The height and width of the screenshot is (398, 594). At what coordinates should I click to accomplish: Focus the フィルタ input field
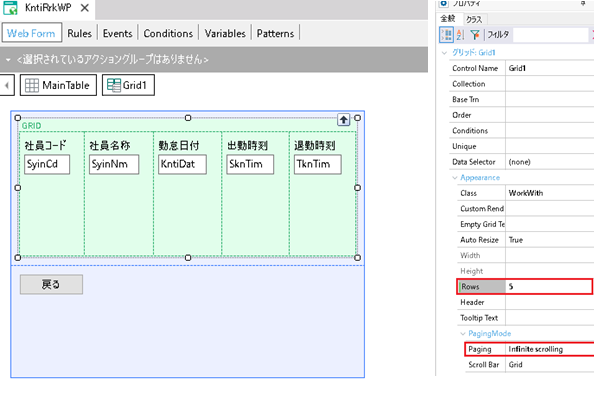(551, 35)
